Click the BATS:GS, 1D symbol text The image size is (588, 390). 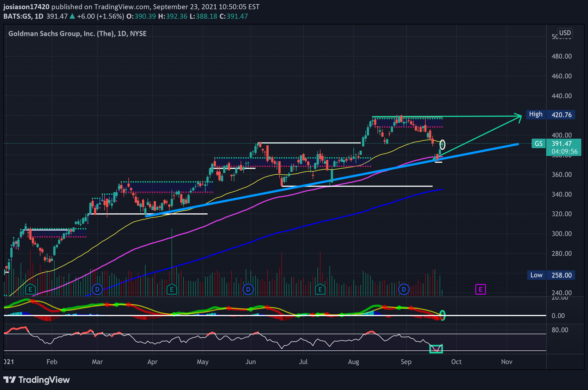point(23,16)
